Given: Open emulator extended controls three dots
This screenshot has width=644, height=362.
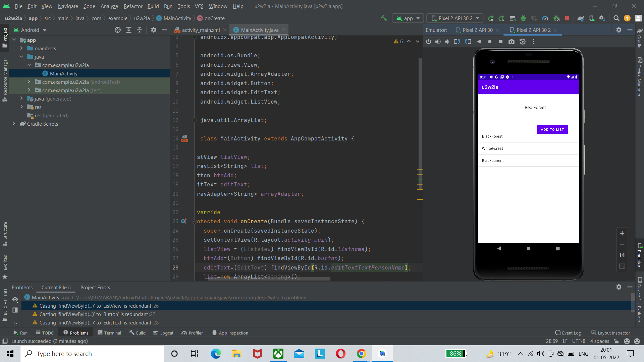Looking at the screenshot, I should pyautogui.click(x=533, y=42).
